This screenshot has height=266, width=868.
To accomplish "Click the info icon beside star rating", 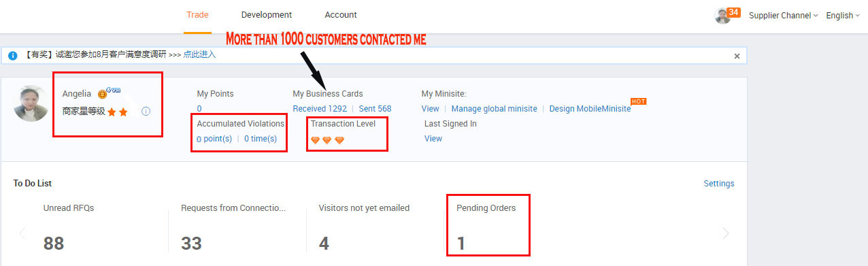I will [x=146, y=111].
